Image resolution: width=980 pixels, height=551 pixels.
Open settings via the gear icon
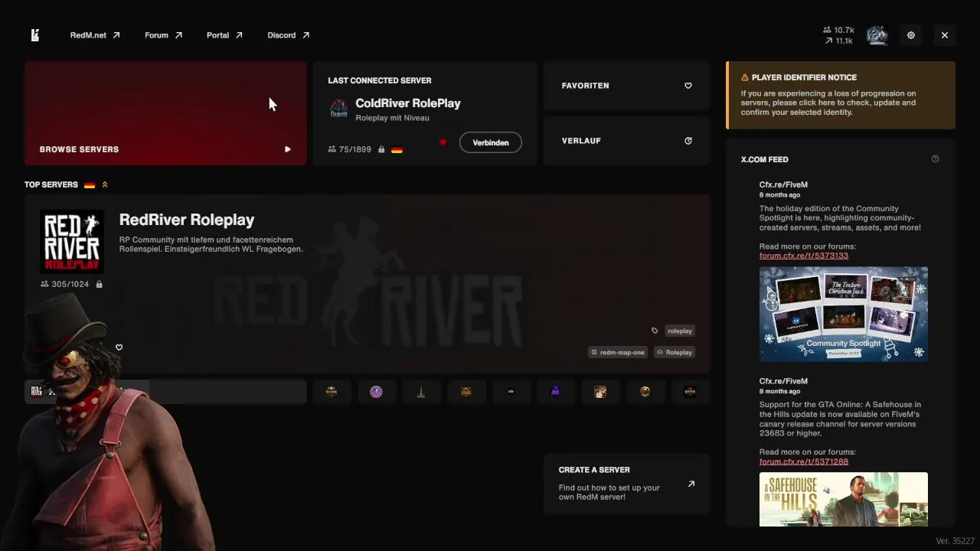(911, 35)
